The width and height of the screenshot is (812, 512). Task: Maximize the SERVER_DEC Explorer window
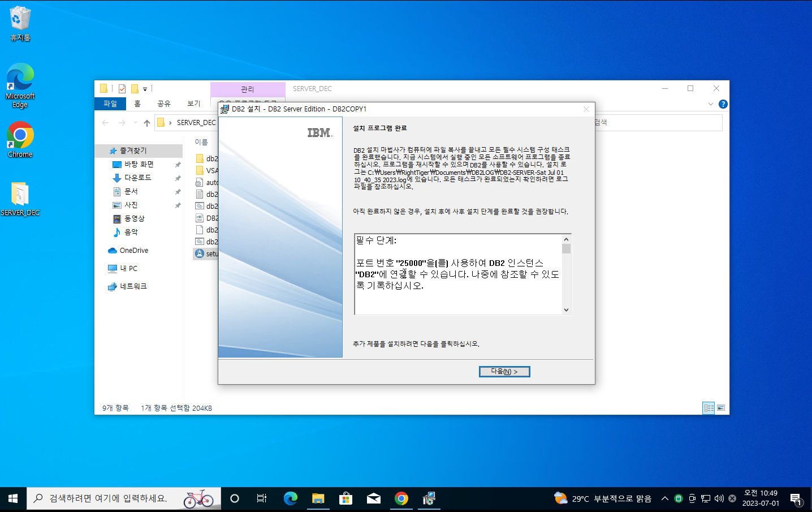tap(690, 88)
